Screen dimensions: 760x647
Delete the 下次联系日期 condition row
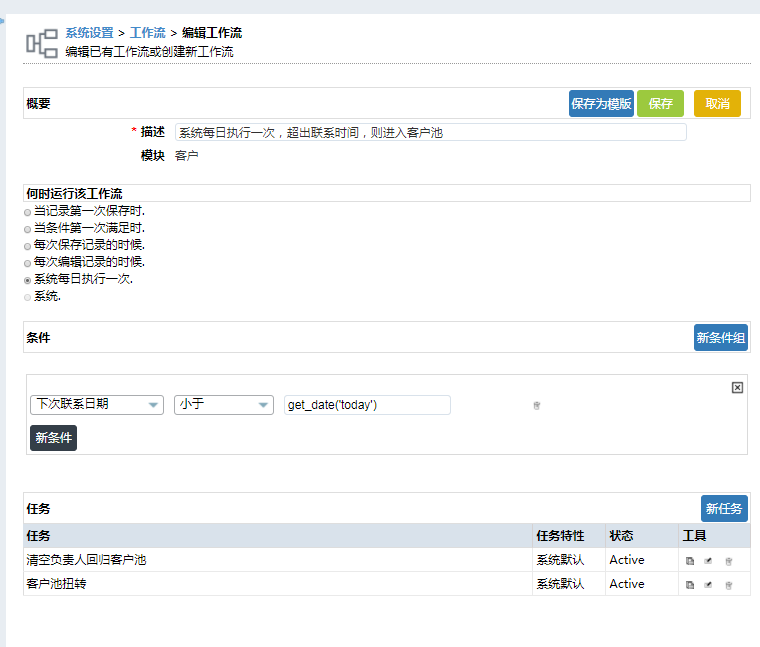pos(537,405)
